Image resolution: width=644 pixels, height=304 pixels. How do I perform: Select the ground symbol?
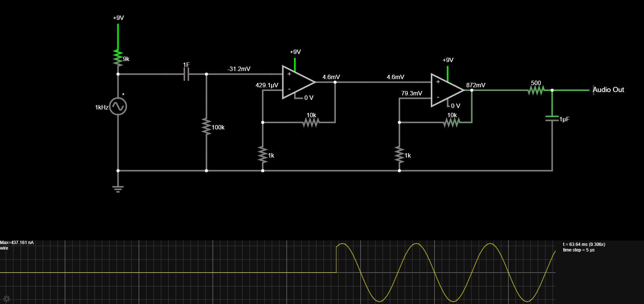(118, 189)
